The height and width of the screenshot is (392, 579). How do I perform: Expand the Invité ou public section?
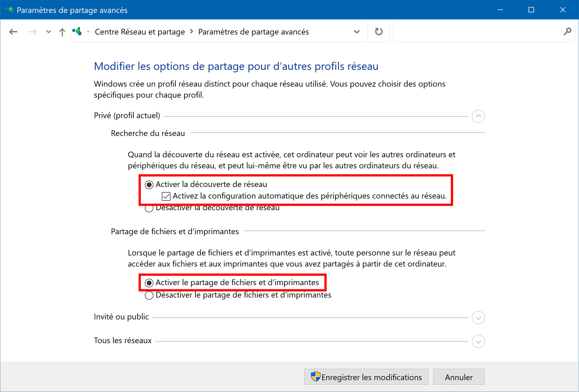point(478,318)
